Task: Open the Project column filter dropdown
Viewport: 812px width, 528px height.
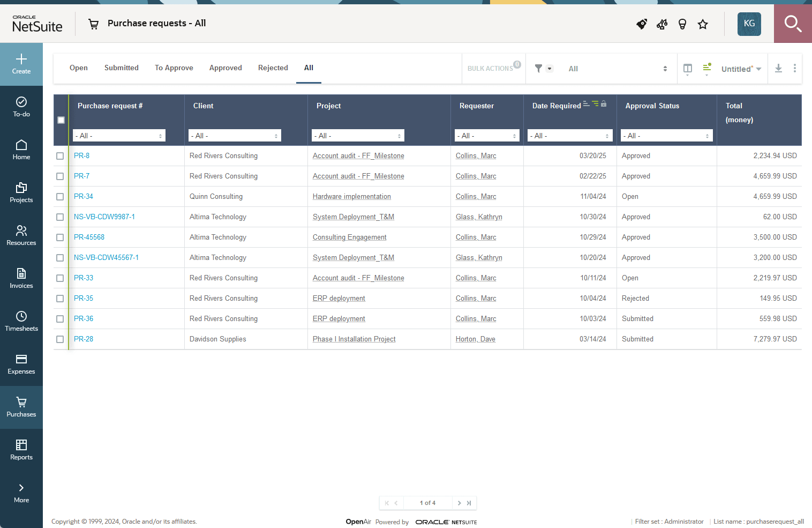Action: 358,136
